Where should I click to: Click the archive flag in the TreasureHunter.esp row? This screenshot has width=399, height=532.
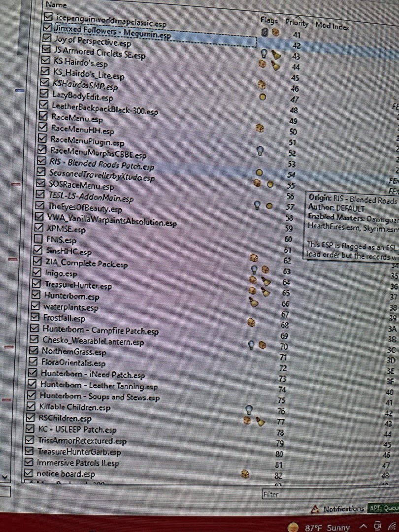pyautogui.click(x=253, y=291)
